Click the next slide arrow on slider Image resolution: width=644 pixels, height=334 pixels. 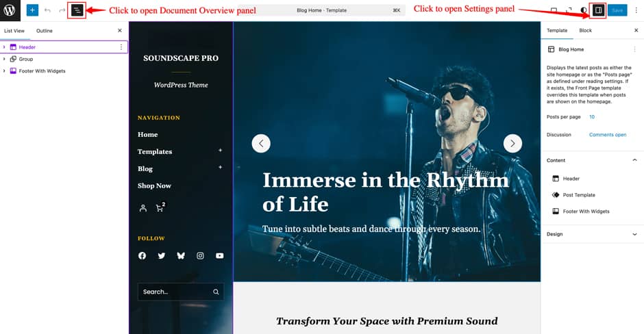tap(512, 144)
